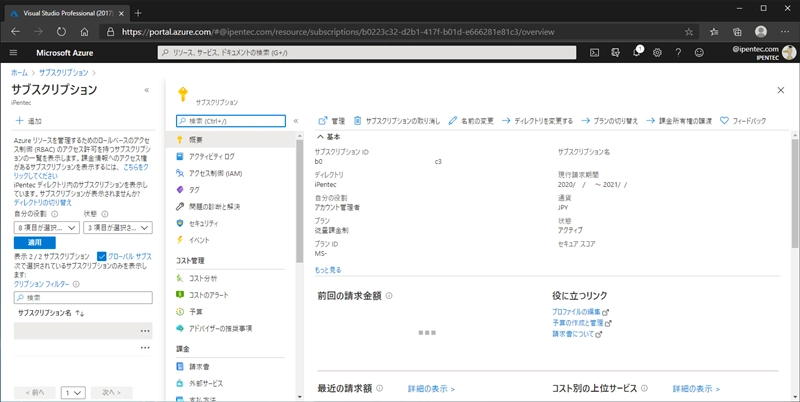This screenshot has height=402, width=800.
Task: Collapse the resource menu next to the search box
Action: pos(296,121)
